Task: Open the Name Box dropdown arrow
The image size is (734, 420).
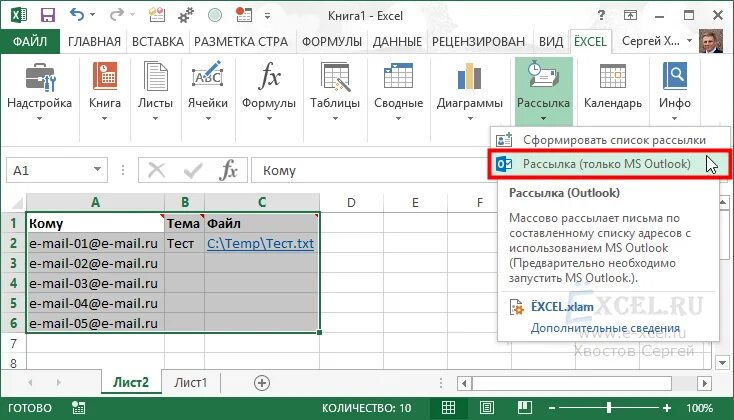Action: 97,169
